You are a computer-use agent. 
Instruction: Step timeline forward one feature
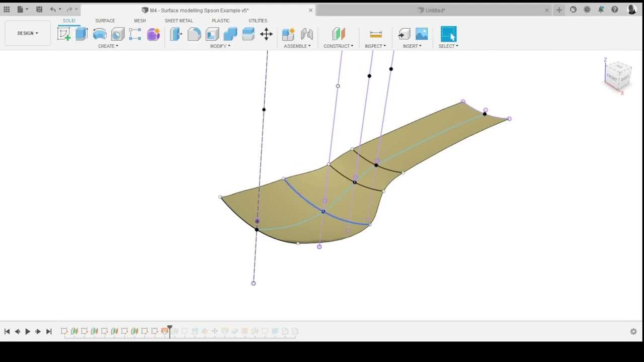[x=38, y=331]
